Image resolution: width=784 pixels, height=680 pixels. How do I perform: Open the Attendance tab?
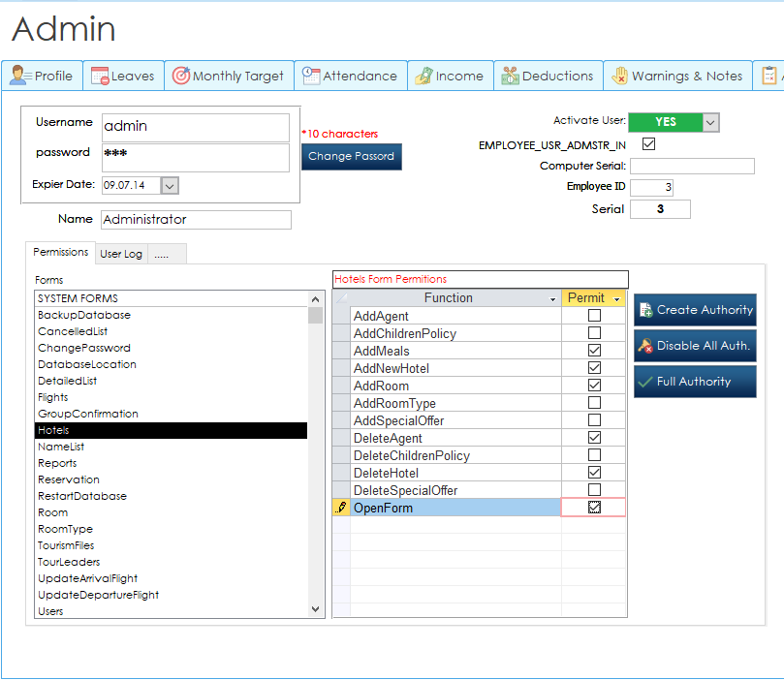(351, 76)
